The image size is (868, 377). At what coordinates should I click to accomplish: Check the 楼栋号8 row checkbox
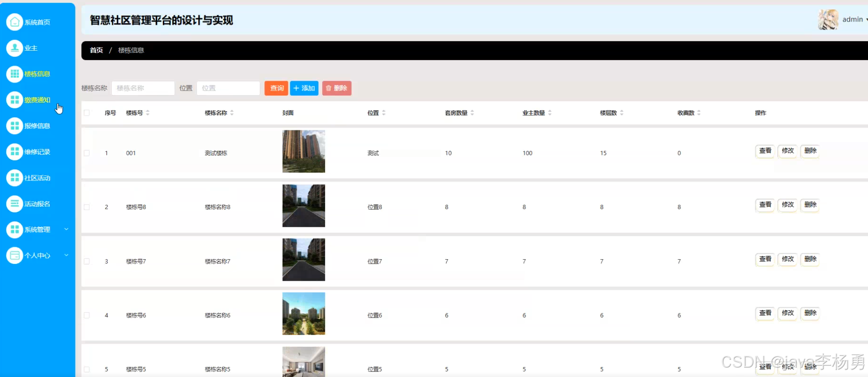pos(87,207)
